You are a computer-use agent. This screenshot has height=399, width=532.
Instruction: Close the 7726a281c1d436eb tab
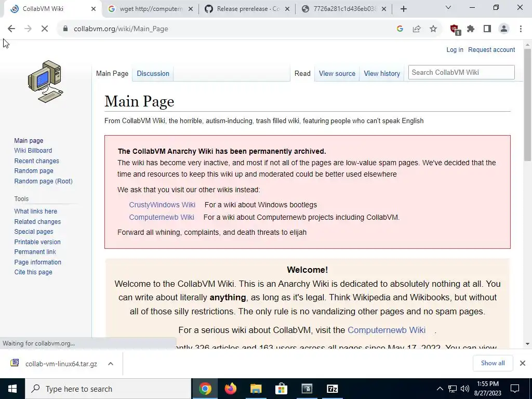(x=384, y=9)
